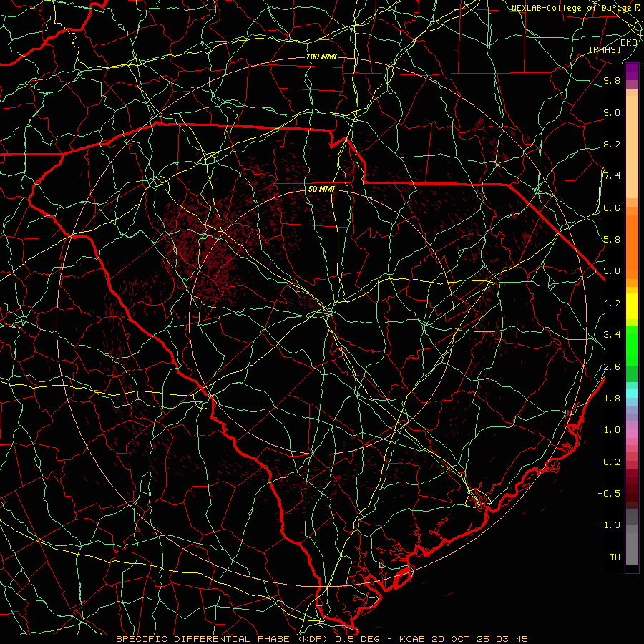The height and width of the screenshot is (644, 644).
Task: Click the bright green segment of the color bar
Action: (632, 345)
